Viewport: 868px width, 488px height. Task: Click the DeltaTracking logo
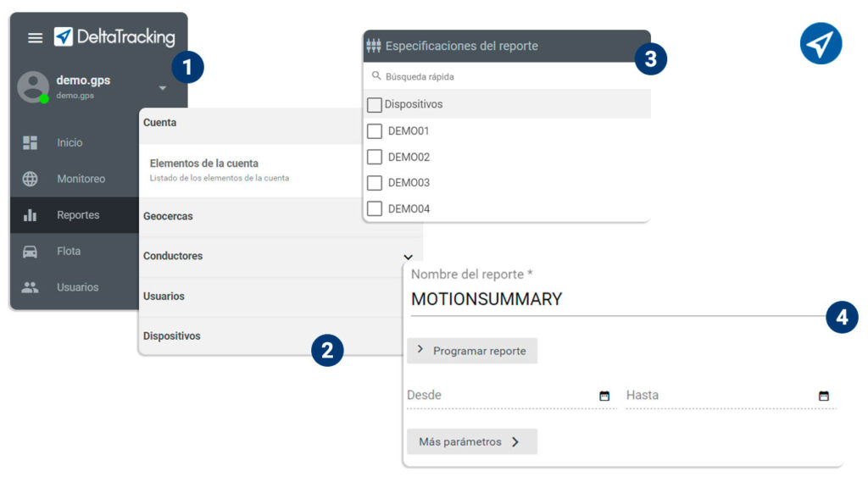click(x=114, y=36)
